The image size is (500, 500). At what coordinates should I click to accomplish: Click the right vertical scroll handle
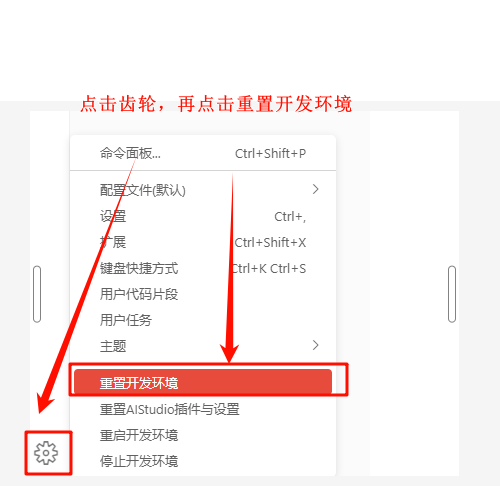452,294
